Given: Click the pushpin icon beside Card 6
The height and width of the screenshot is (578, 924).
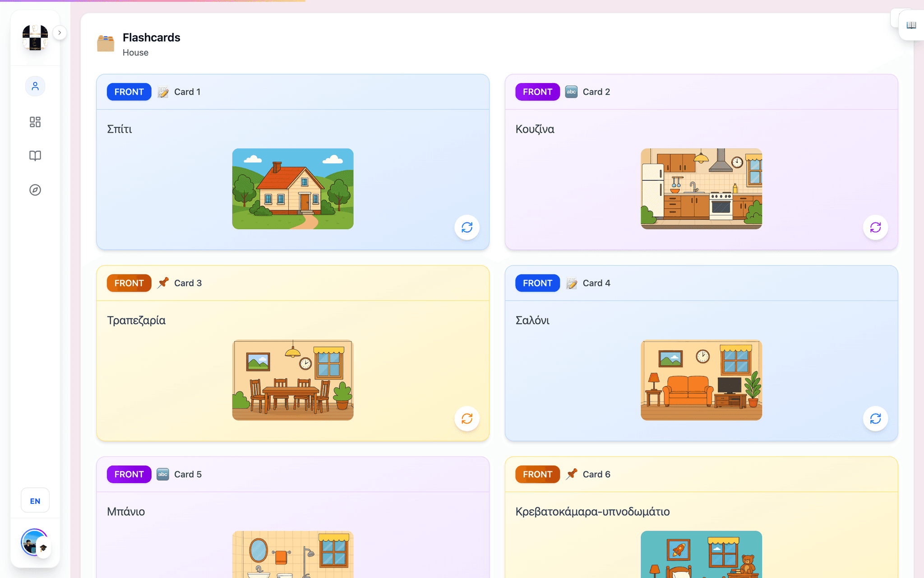Looking at the screenshot, I should pyautogui.click(x=571, y=474).
